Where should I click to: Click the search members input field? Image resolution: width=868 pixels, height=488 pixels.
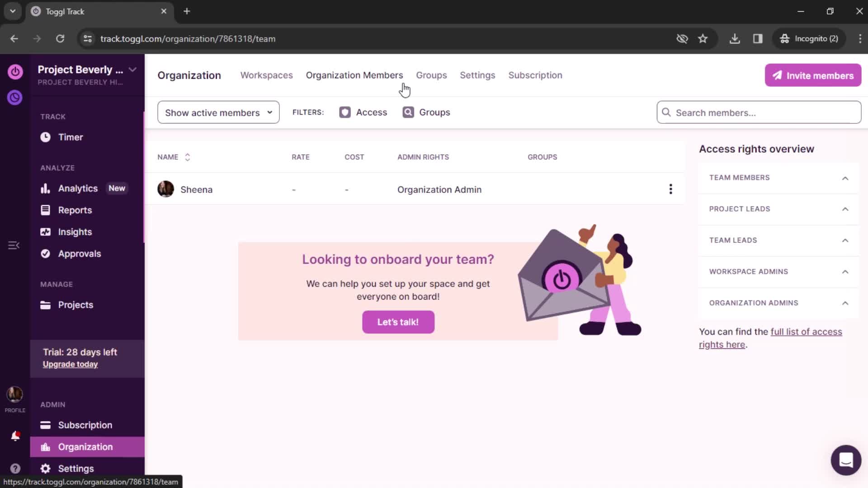[758, 113]
